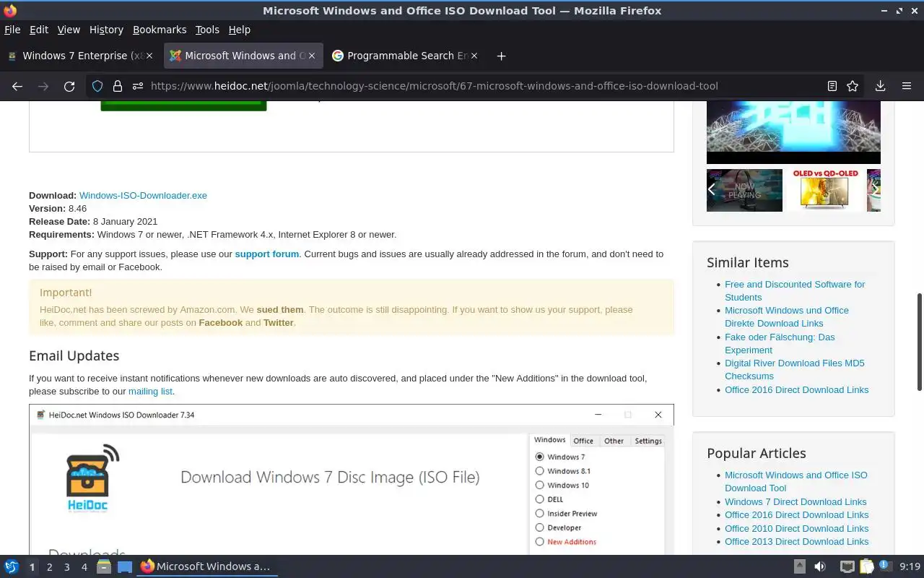Go back to the previous page
This screenshot has width=924, height=578.
click(x=17, y=86)
